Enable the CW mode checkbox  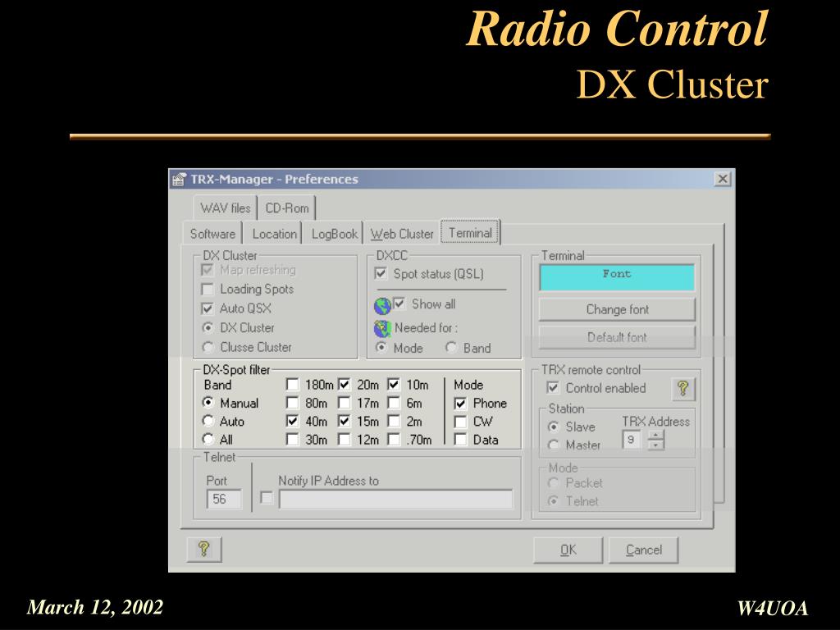460,422
